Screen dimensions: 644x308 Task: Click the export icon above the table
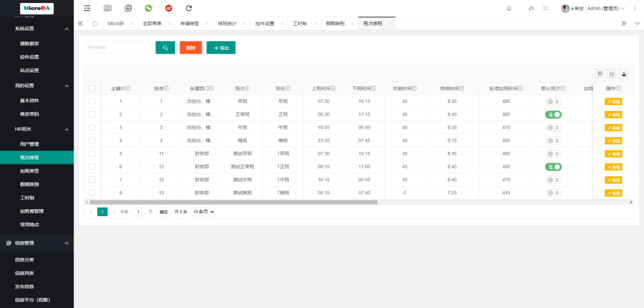point(624,74)
